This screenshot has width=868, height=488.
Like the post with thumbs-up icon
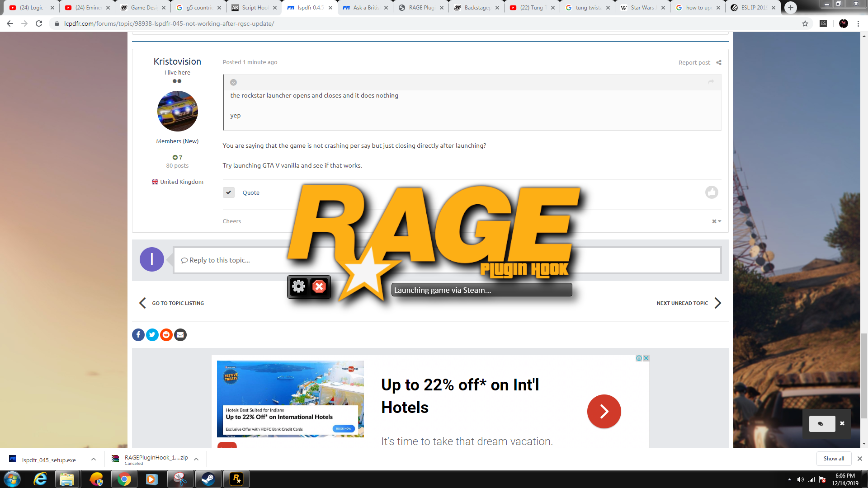(x=712, y=192)
